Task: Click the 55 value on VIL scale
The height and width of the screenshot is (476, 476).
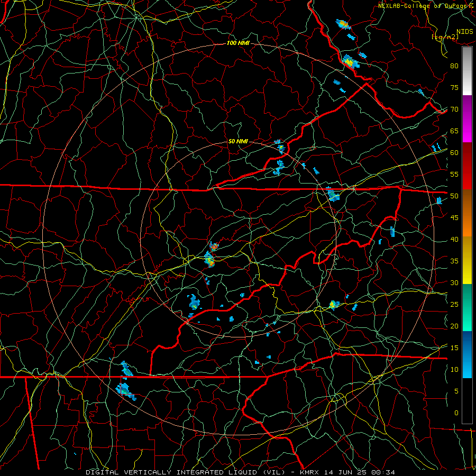Action: tap(454, 174)
